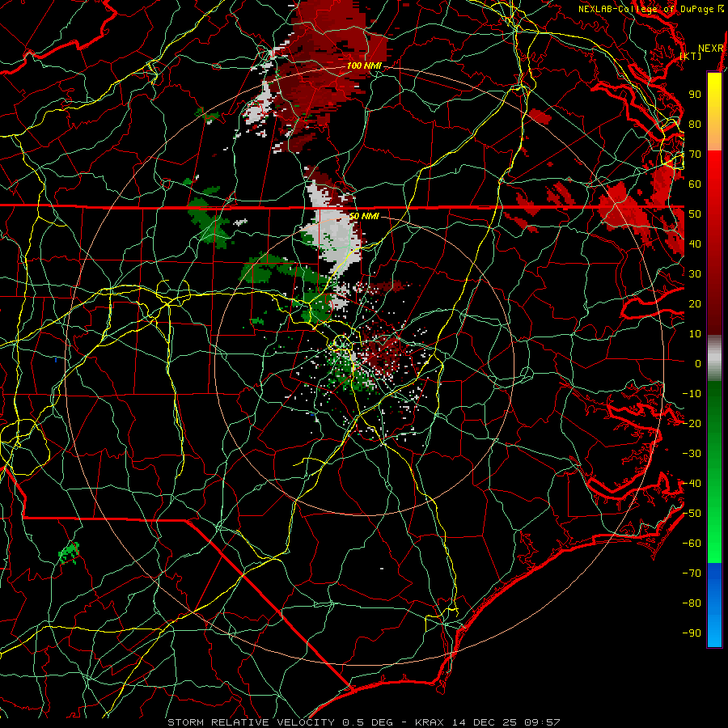Click the positive 80 scale label
Viewport: 728px width, 728px height.
coord(695,124)
